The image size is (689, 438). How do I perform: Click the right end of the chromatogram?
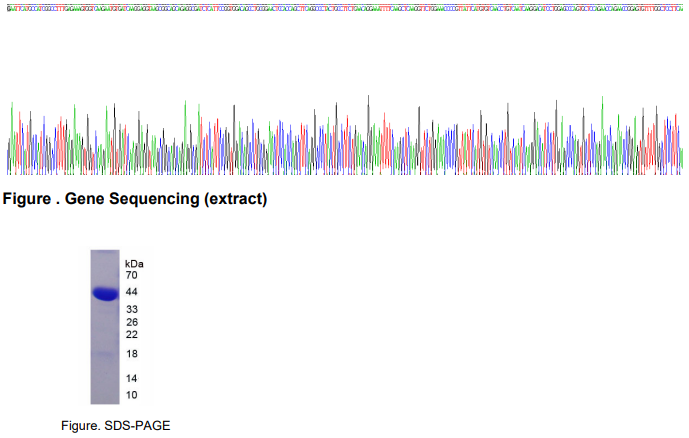(678, 150)
